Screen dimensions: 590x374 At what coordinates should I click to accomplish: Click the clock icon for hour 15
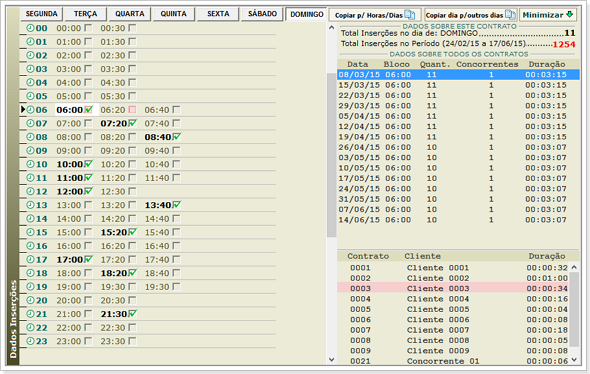tap(30, 232)
